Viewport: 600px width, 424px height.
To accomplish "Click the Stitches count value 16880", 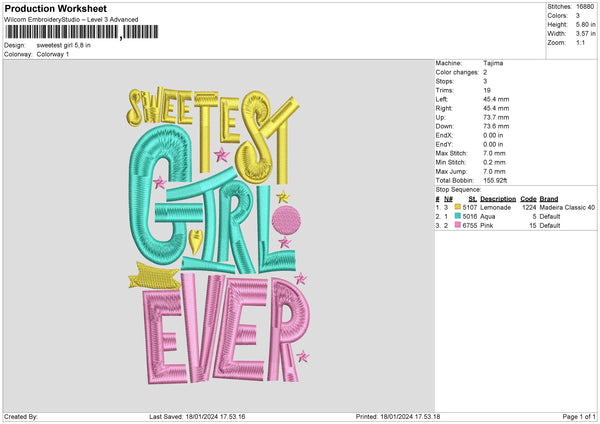I will 586,7.
